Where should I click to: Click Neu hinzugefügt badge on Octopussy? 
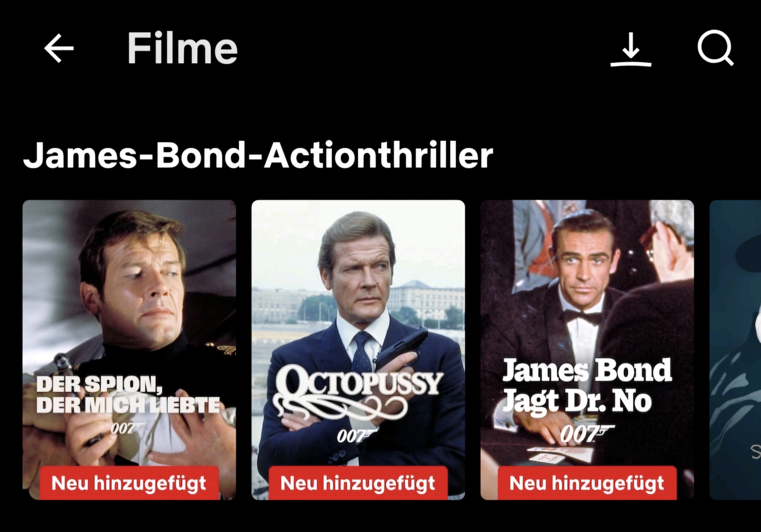(x=358, y=483)
